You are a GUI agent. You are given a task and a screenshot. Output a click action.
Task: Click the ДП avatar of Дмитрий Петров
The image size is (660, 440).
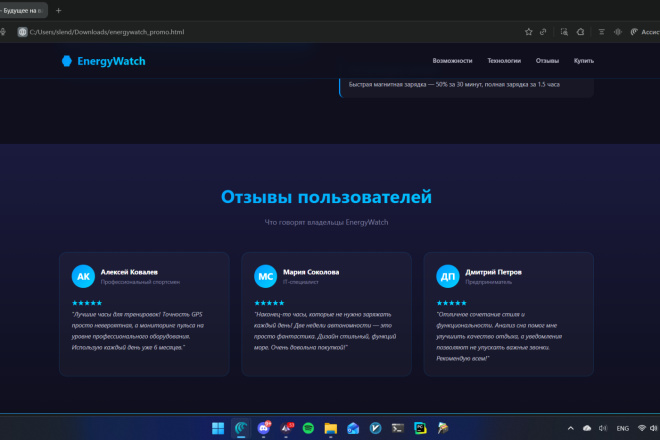point(448,276)
